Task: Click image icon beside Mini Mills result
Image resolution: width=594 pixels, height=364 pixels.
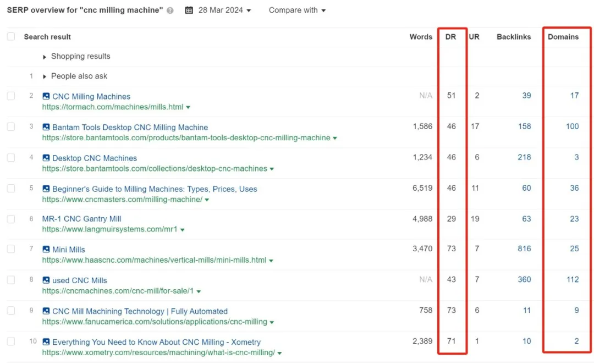Action: point(46,249)
